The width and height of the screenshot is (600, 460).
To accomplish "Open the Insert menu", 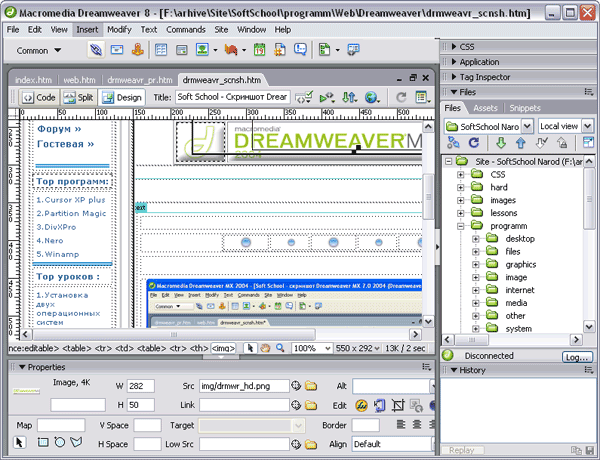I will pyautogui.click(x=87, y=29).
